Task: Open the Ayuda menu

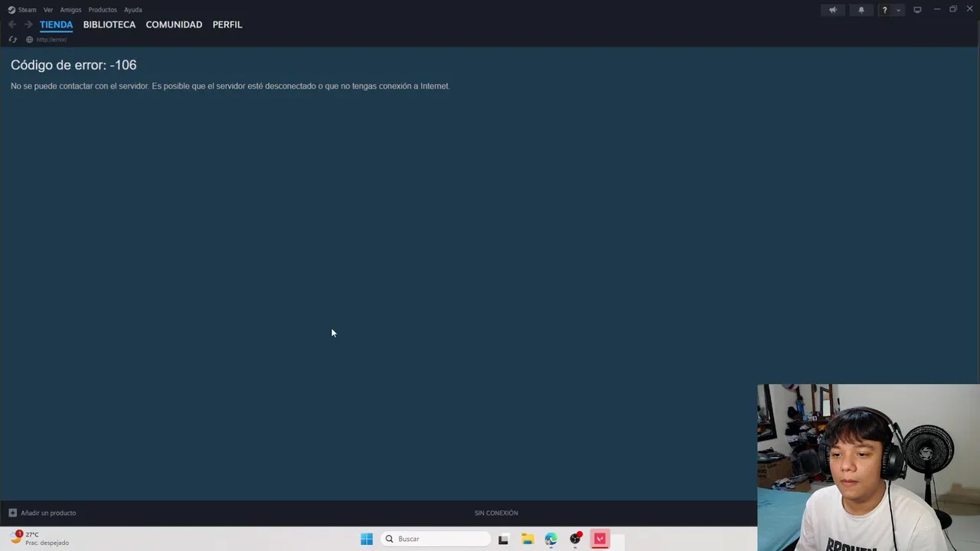Action: [x=133, y=10]
